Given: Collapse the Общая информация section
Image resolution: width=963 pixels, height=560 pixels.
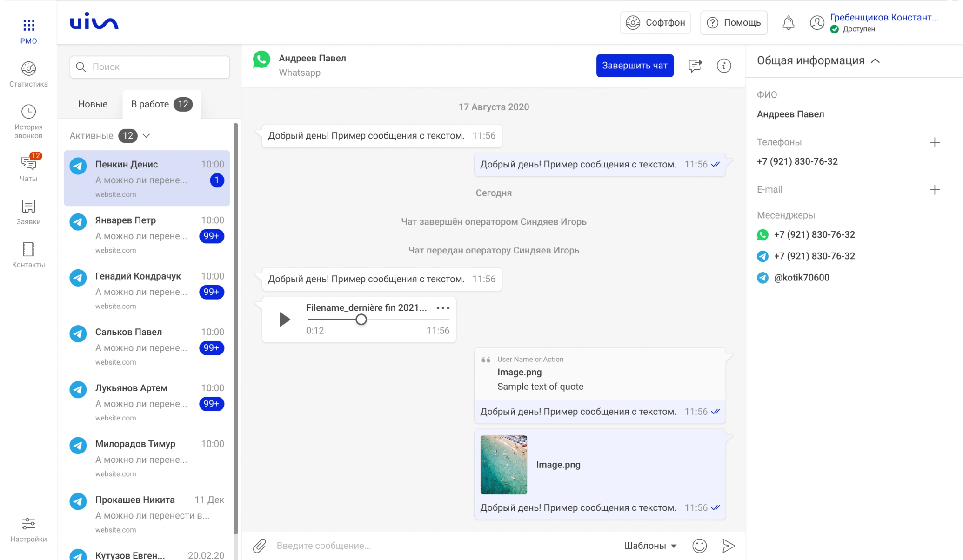Looking at the screenshot, I should click(875, 61).
